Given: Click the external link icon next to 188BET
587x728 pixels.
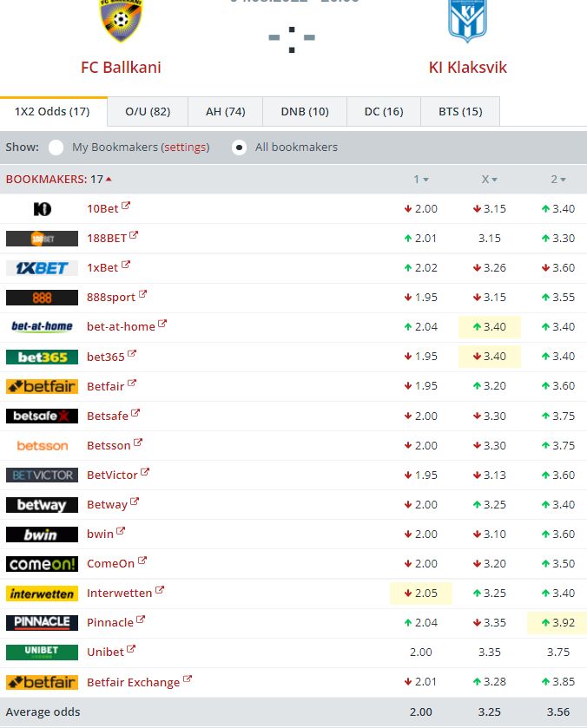Looking at the screenshot, I should tap(134, 235).
